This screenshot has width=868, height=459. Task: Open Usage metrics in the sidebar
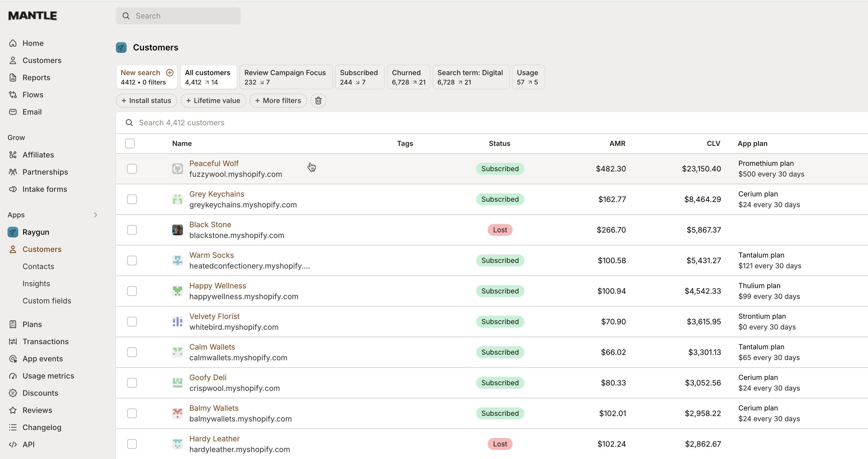(48, 376)
